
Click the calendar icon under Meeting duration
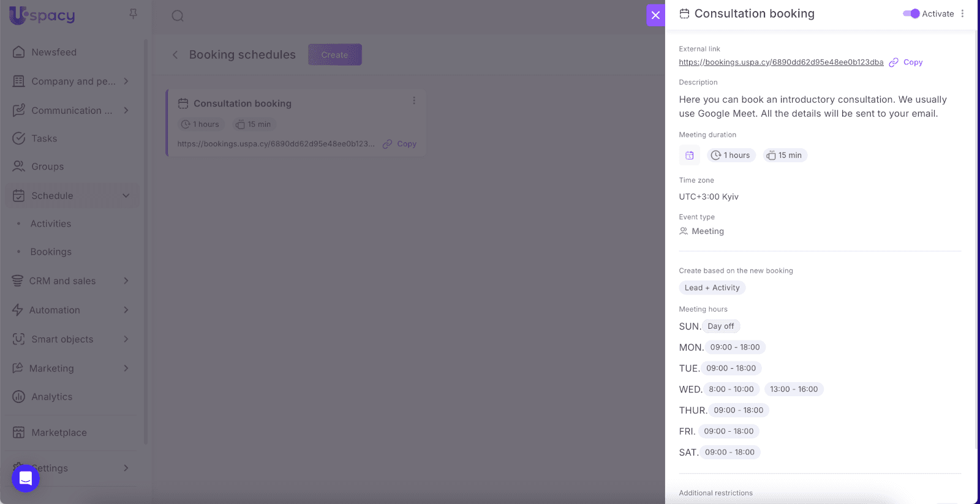689,156
